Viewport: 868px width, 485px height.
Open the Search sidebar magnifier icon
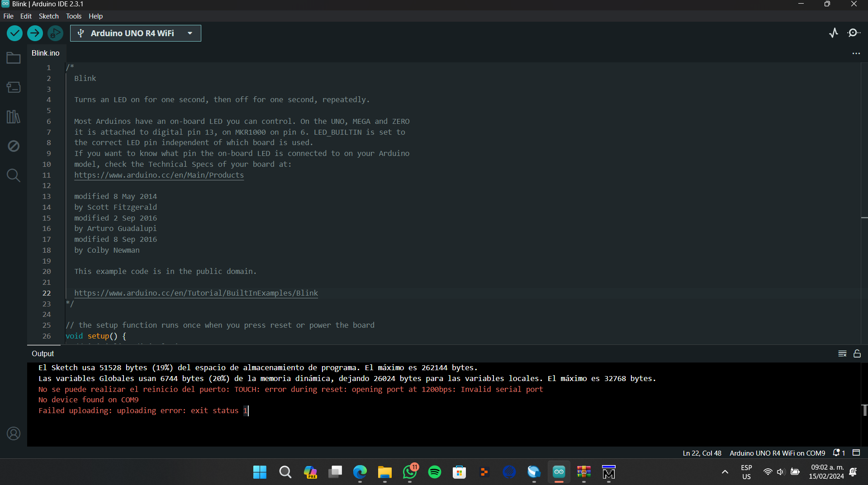pos(14,175)
